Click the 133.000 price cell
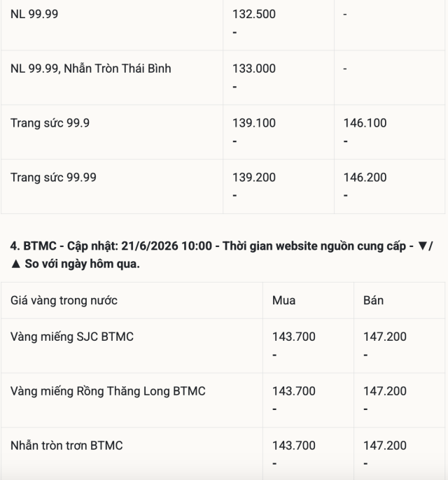448x480 pixels. pyautogui.click(x=254, y=69)
